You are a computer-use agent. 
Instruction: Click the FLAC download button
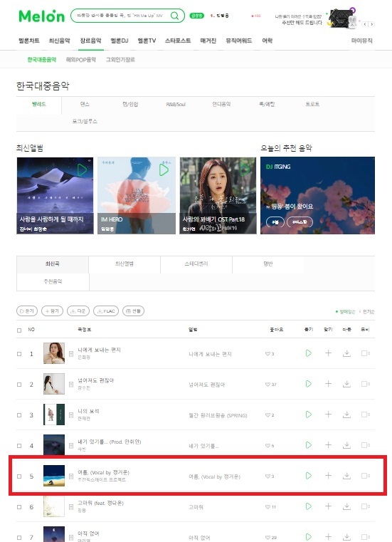point(106,311)
